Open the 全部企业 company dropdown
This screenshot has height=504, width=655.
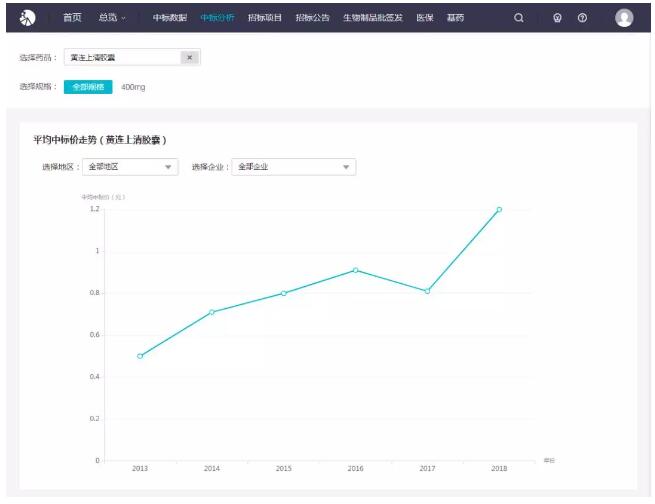[x=293, y=167]
